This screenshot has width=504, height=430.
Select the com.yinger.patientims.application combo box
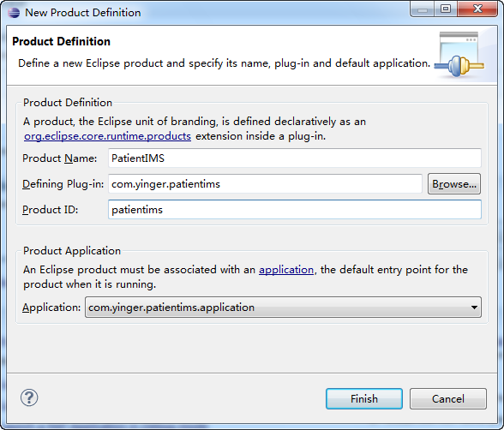click(x=283, y=308)
